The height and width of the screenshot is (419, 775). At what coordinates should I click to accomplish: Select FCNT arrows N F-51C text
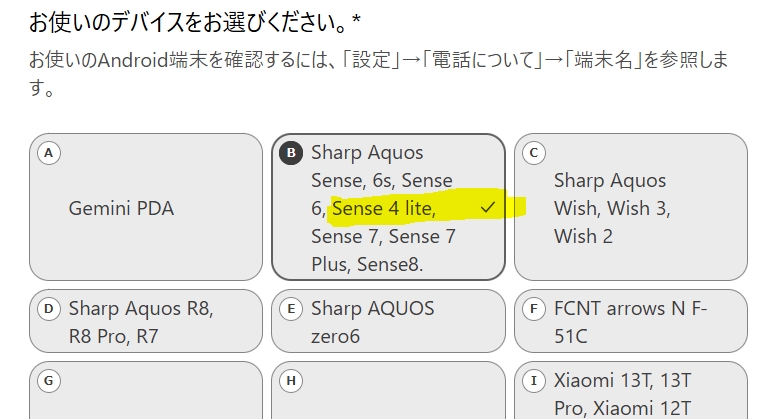click(x=630, y=321)
